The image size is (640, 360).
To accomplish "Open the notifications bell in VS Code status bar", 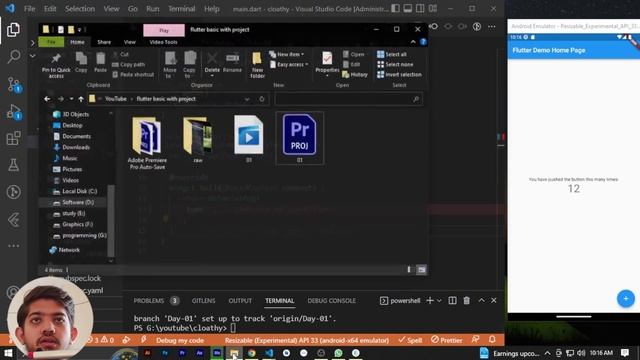I will pyautogui.click(x=492, y=339).
